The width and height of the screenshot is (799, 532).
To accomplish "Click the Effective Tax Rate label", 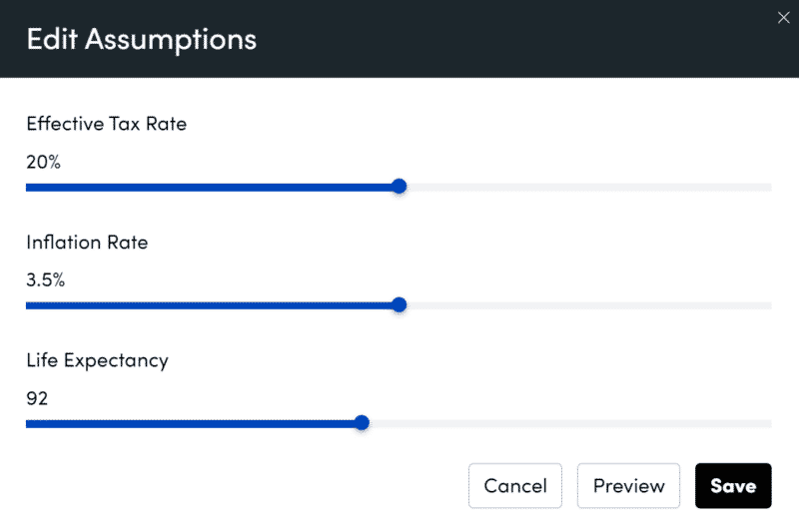I will tap(107, 125).
